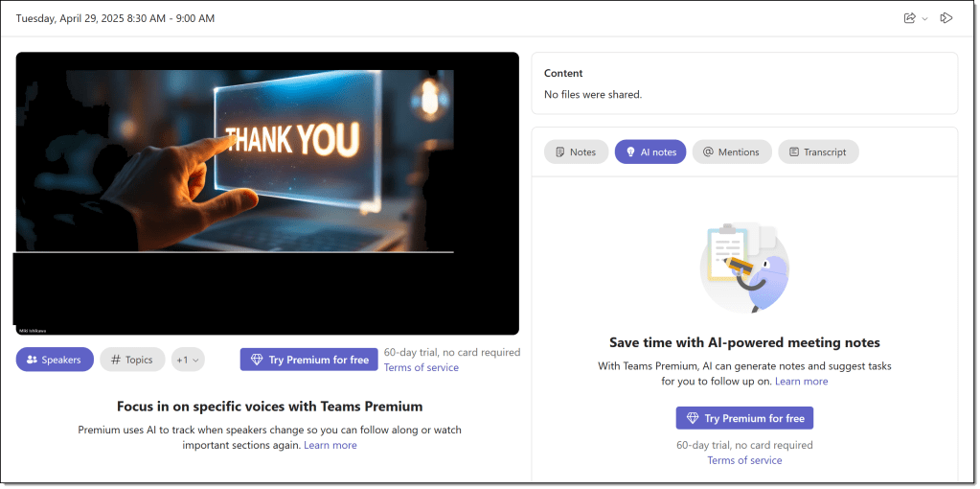Open Terms of service link beside video

point(421,367)
